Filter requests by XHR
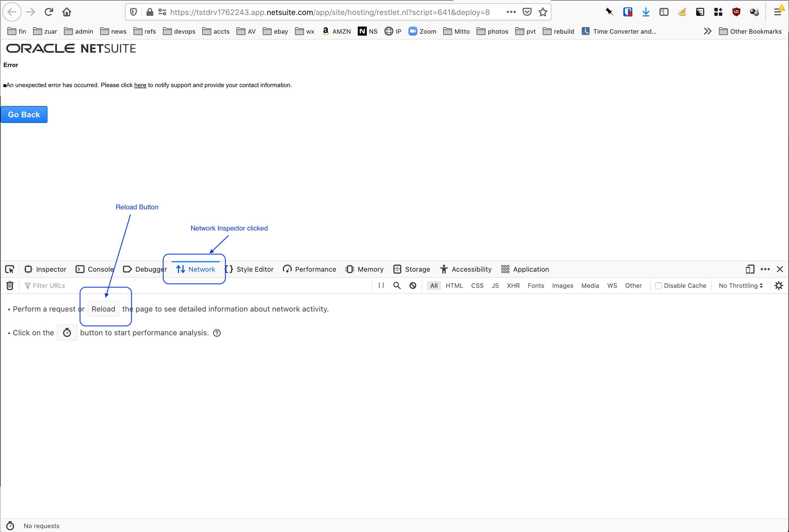Image resolution: width=789 pixels, height=532 pixels. click(x=513, y=286)
